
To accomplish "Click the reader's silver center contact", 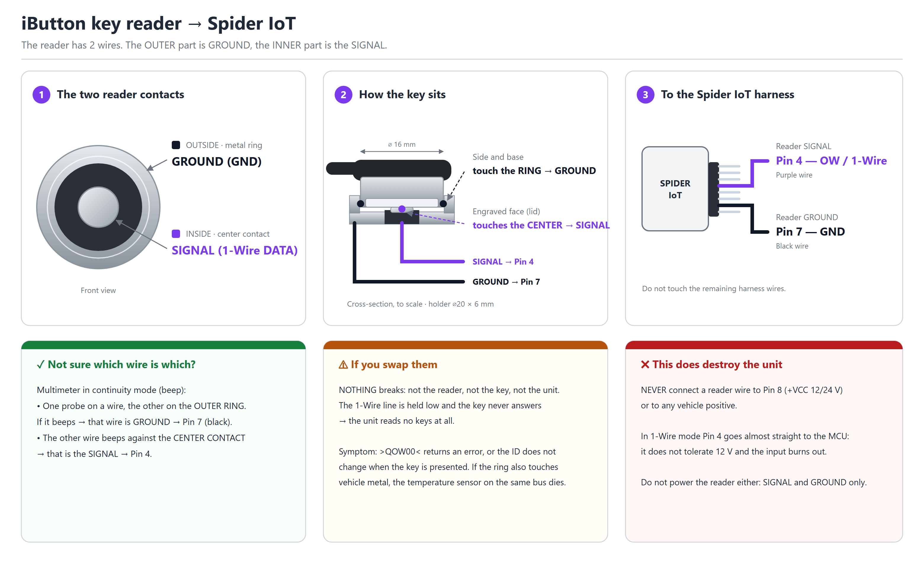I will click(98, 207).
